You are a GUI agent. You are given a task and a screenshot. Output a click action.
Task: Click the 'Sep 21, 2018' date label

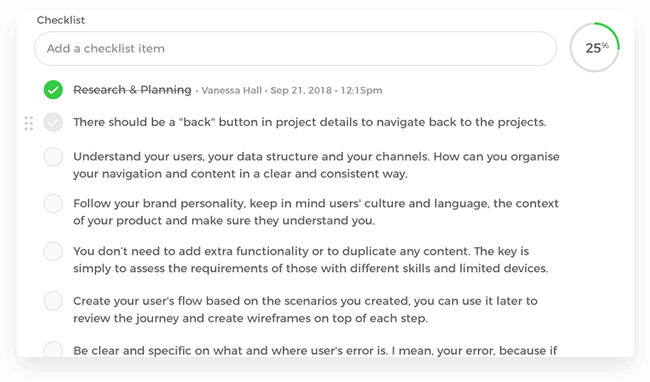click(x=301, y=90)
